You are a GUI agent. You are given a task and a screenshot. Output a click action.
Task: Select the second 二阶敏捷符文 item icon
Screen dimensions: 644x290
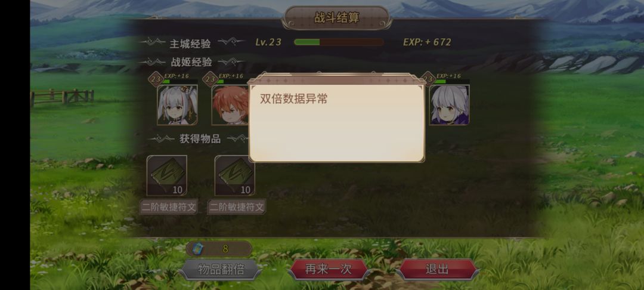[x=234, y=175]
